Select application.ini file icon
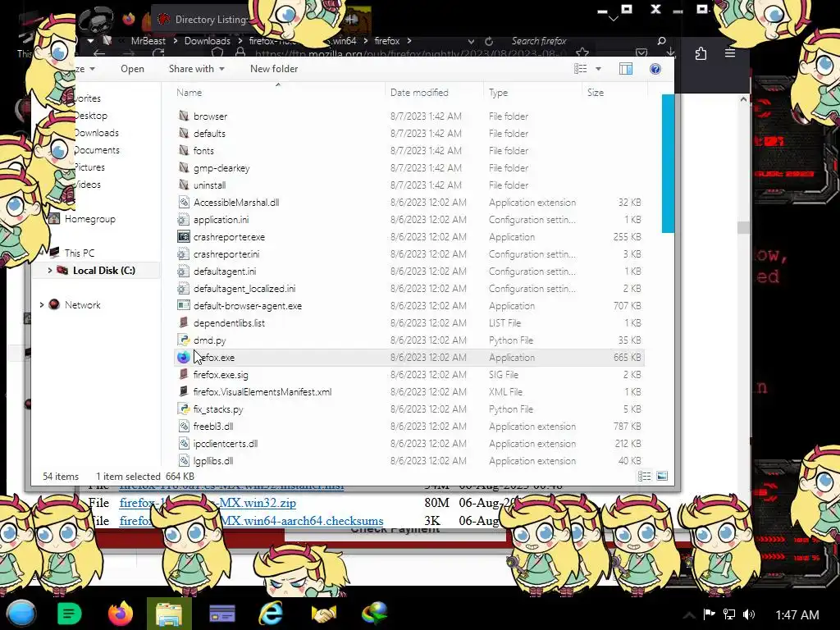The width and height of the screenshot is (840, 630). (184, 219)
